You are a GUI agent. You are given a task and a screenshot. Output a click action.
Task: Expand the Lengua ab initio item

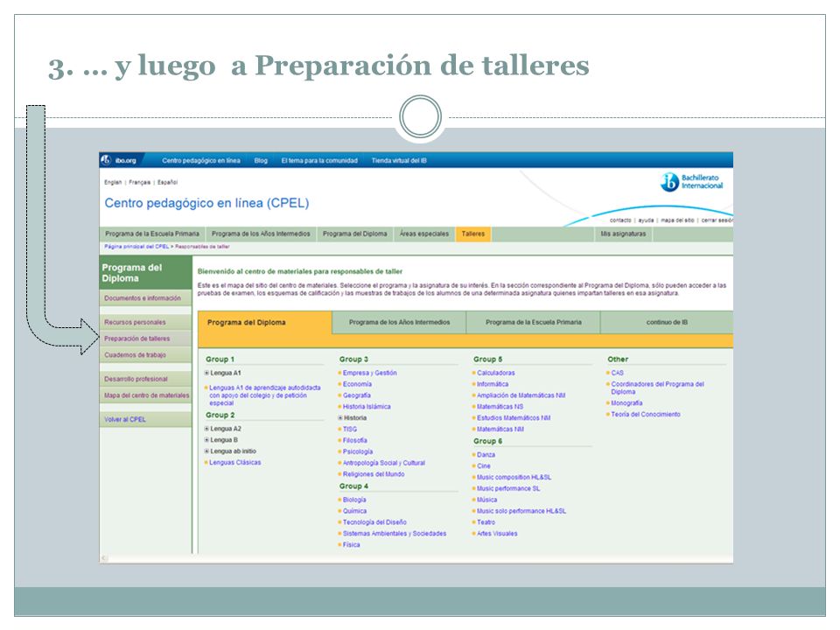pyautogui.click(x=206, y=451)
